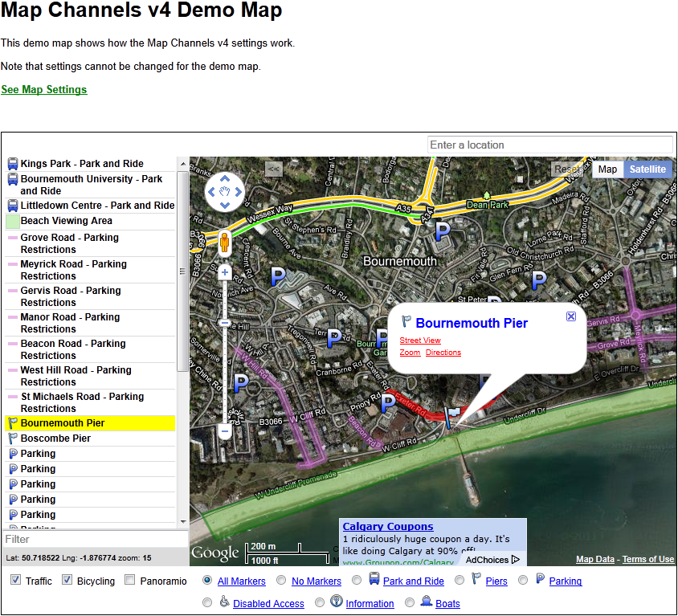This screenshot has width=678, height=616.
Task: Disable the Bicycling checkbox
Action: tap(67, 580)
